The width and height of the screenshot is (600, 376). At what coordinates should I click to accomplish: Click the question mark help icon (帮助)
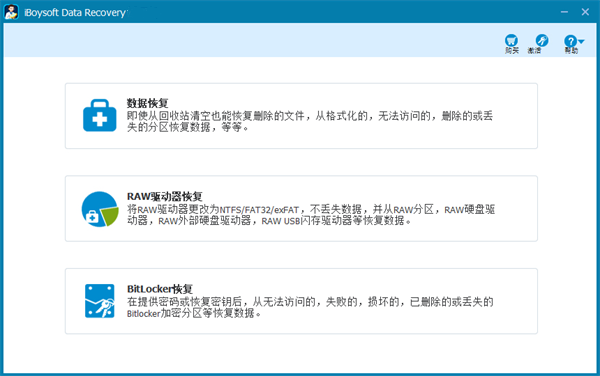point(570,41)
